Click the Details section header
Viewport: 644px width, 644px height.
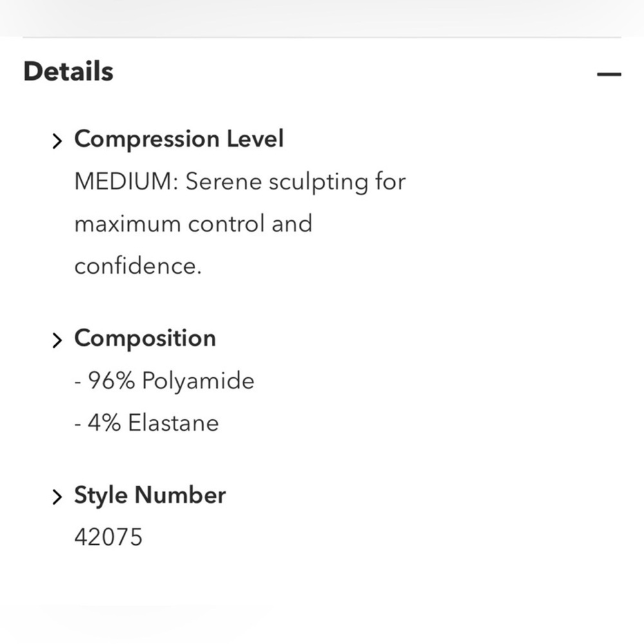click(68, 71)
